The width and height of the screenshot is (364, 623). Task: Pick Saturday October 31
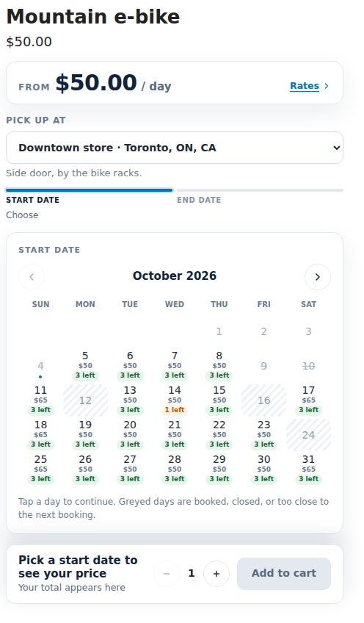point(308,469)
